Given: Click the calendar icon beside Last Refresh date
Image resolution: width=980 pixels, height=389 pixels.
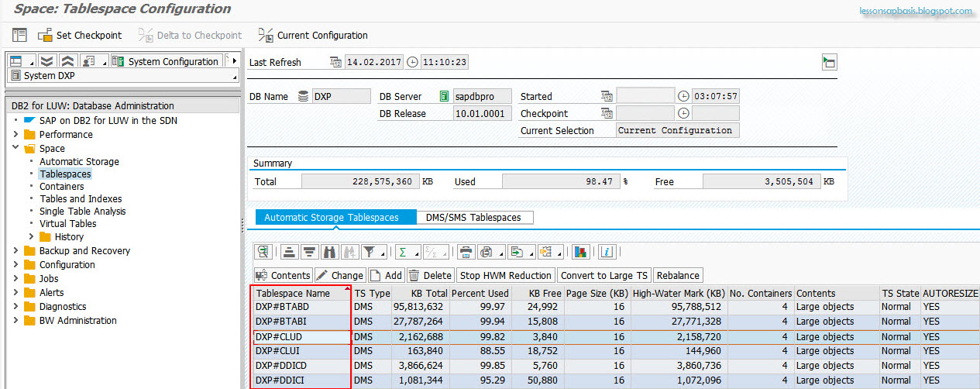Looking at the screenshot, I should tap(335, 62).
